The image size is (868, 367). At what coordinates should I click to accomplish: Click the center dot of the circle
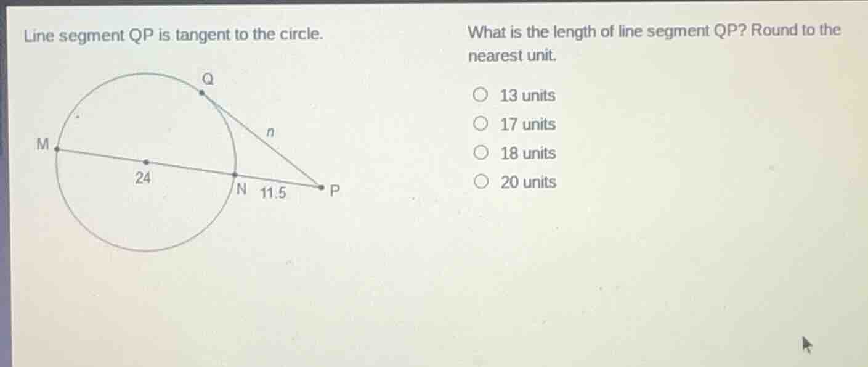145,162
